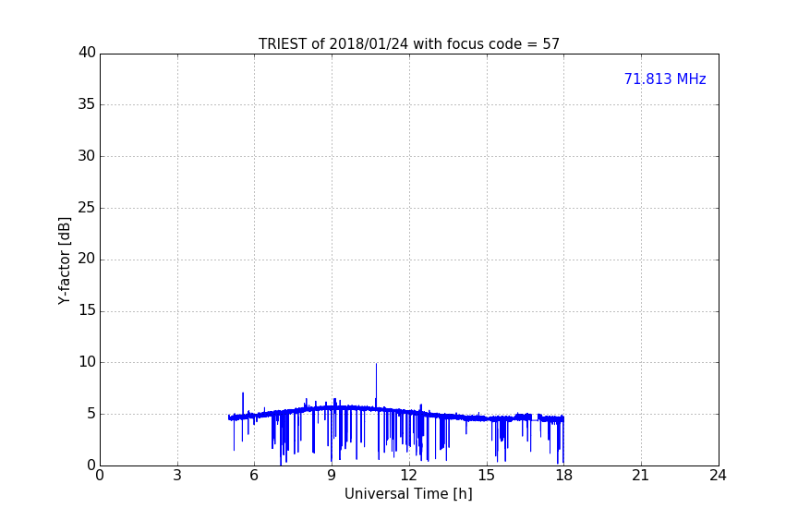Click the x-axis tick label '6'

[x=255, y=476]
